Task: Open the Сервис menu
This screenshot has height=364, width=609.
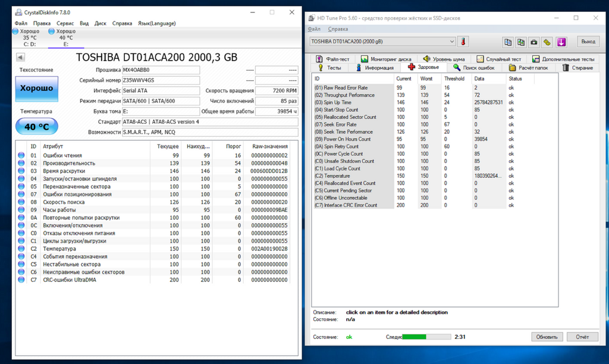Action: (x=65, y=23)
